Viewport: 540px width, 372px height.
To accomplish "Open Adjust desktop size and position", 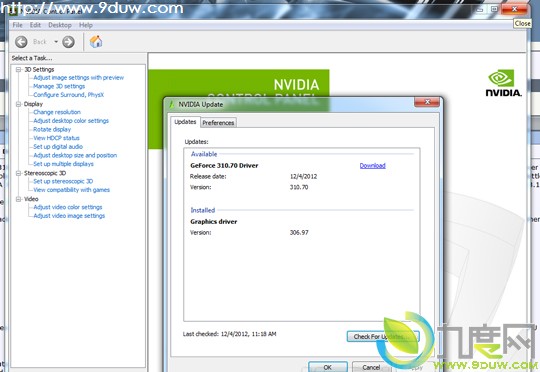I will click(x=75, y=155).
